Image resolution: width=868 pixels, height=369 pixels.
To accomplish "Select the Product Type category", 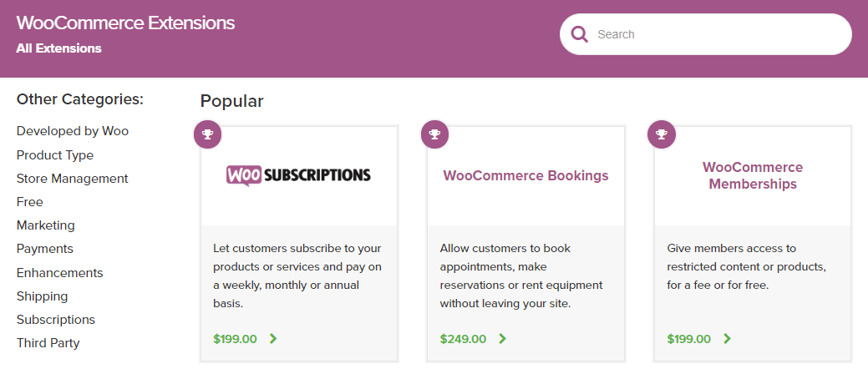I will click(55, 155).
